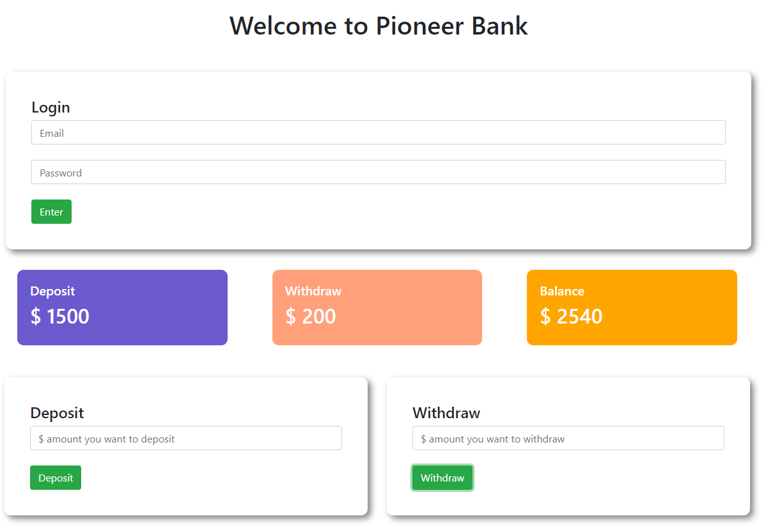Click the Withdraw form heading
The height and width of the screenshot is (532, 766).
tap(446, 413)
